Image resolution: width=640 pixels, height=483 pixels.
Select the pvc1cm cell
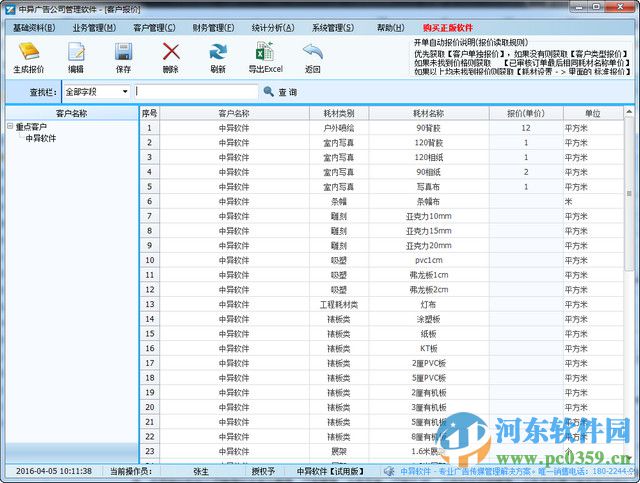tap(429, 260)
